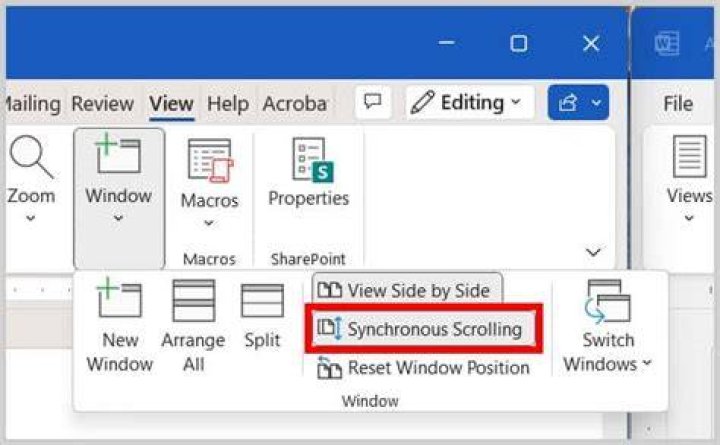The height and width of the screenshot is (445, 720).
Task: Open the Help tab
Action: click(228, 104)
